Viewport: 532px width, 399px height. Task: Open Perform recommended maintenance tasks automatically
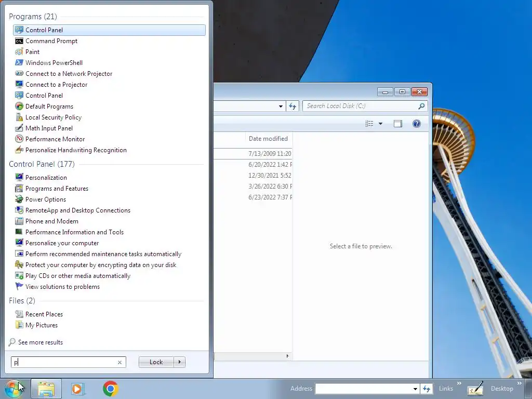point(103,254)
